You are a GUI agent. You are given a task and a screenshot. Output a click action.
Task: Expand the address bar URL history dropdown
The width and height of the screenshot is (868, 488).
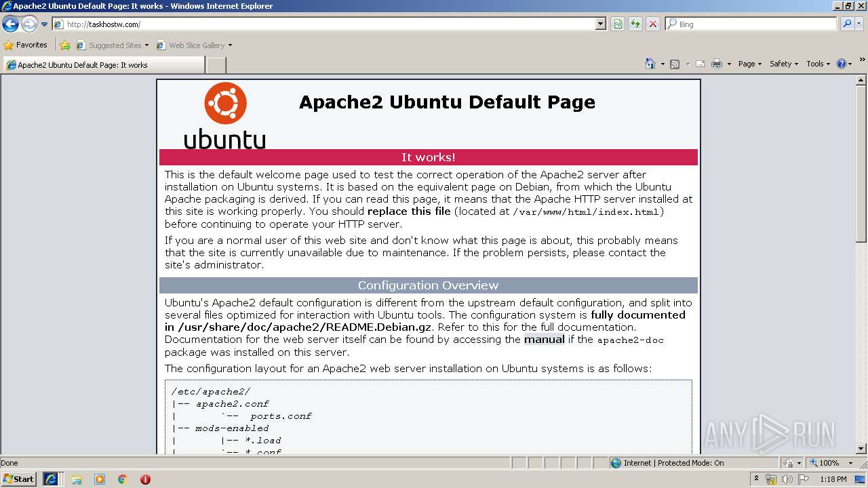[x=601, y=24]
